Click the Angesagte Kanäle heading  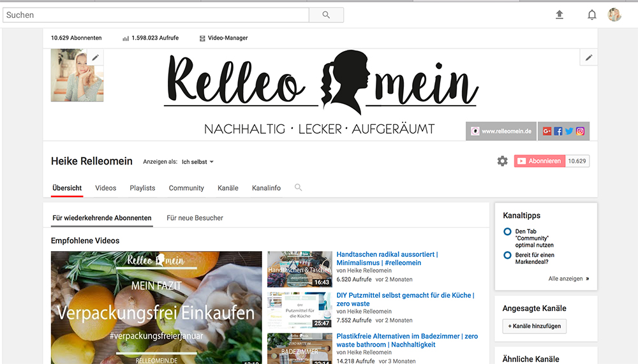click(x=534, y=309)
